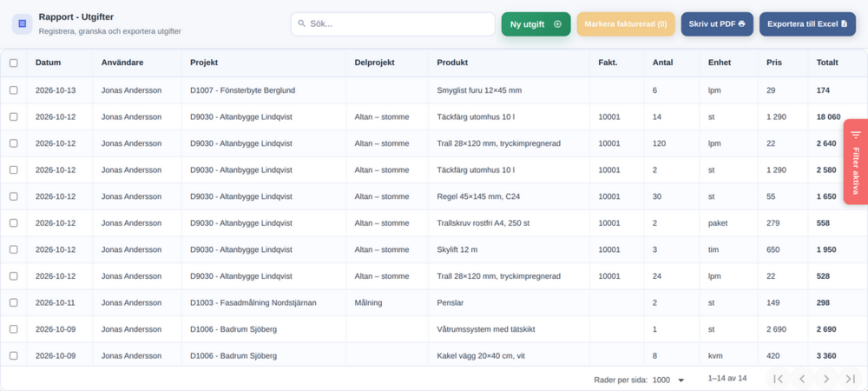Select the Skylift 12 m row checkbox

pyautogui.click(x=13, y=249)
